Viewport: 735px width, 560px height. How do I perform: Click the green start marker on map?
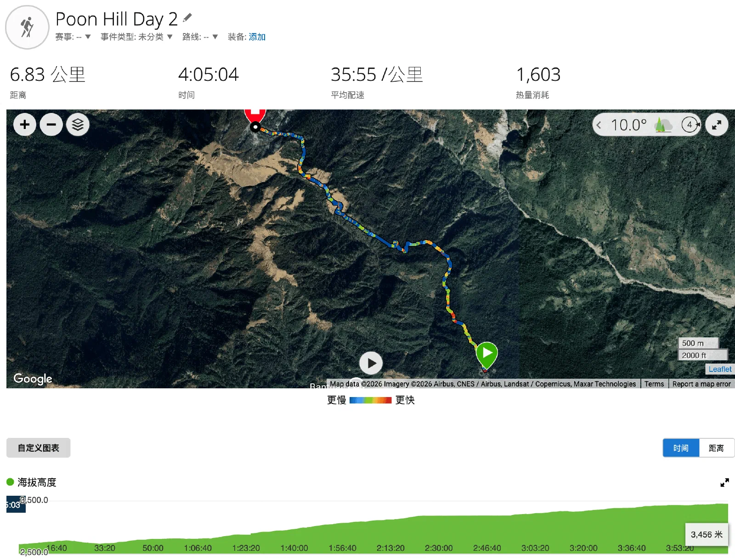[486, 355]
